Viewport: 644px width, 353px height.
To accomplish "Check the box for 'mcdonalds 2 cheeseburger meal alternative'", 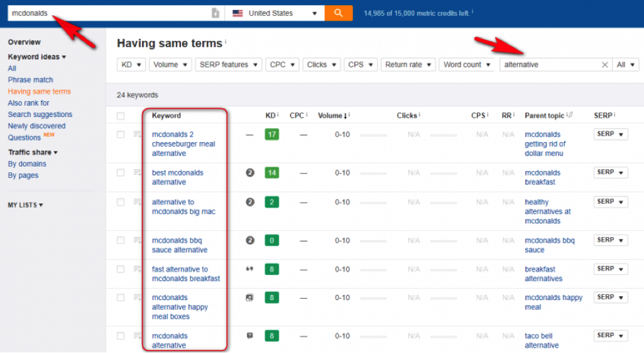I will click(x=120, y=134).
